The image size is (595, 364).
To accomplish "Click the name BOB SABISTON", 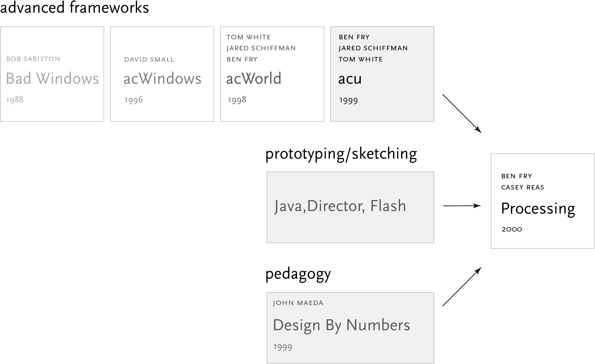I will click(33, 59).
